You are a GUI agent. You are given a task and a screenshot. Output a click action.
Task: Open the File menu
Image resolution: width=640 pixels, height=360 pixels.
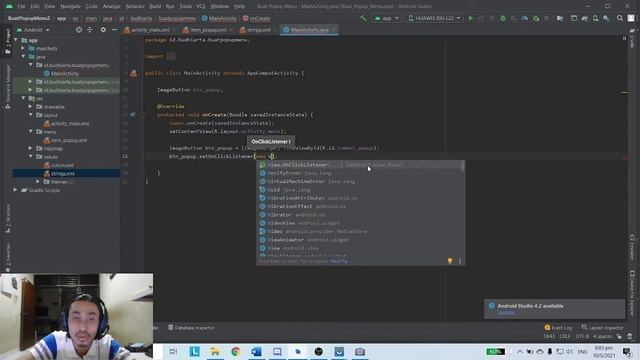21,6
